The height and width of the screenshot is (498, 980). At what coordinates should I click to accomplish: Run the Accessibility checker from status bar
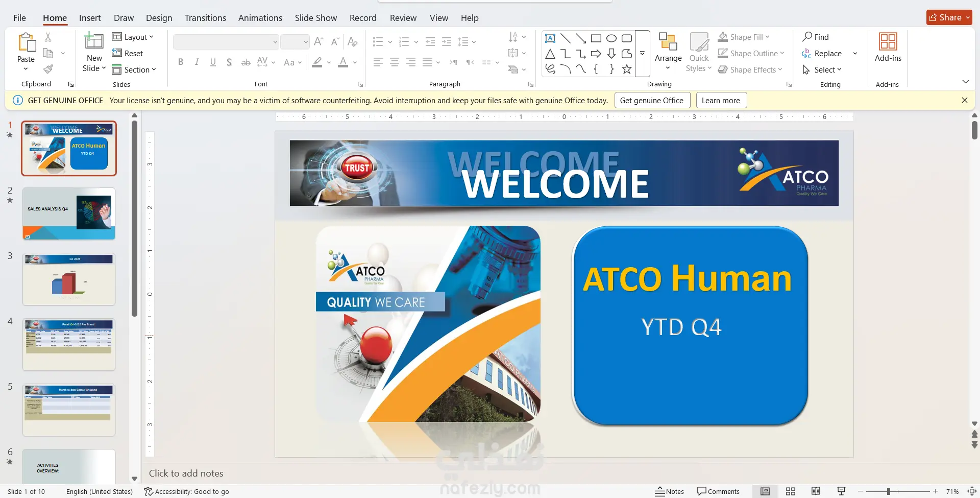(186, 491)
